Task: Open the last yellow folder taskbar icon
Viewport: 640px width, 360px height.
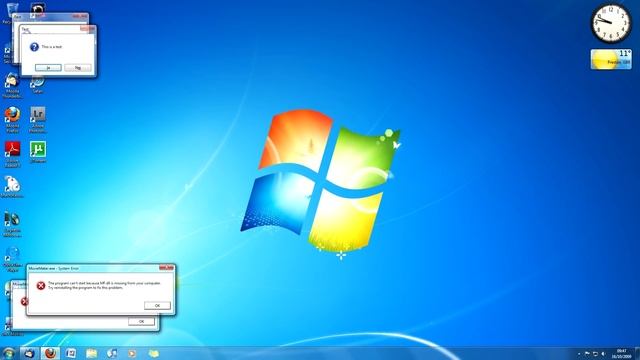Action: (153, 353)
